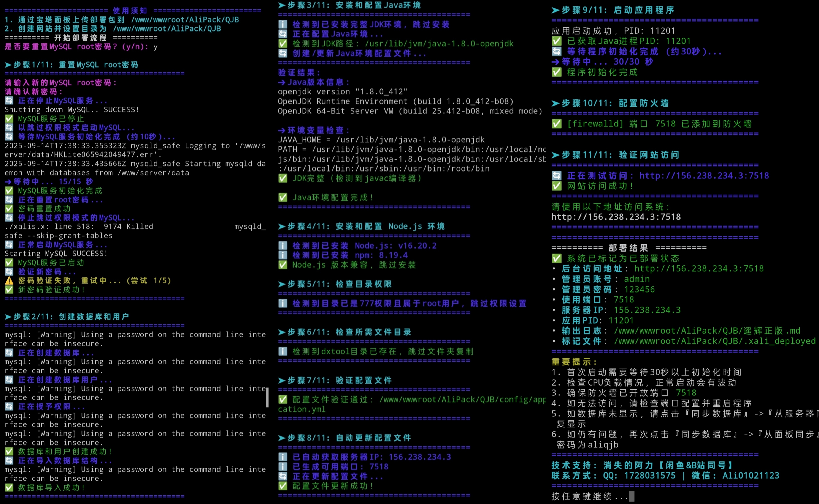Click the 部署结果 section heading
819x504 pixels.
628,248
